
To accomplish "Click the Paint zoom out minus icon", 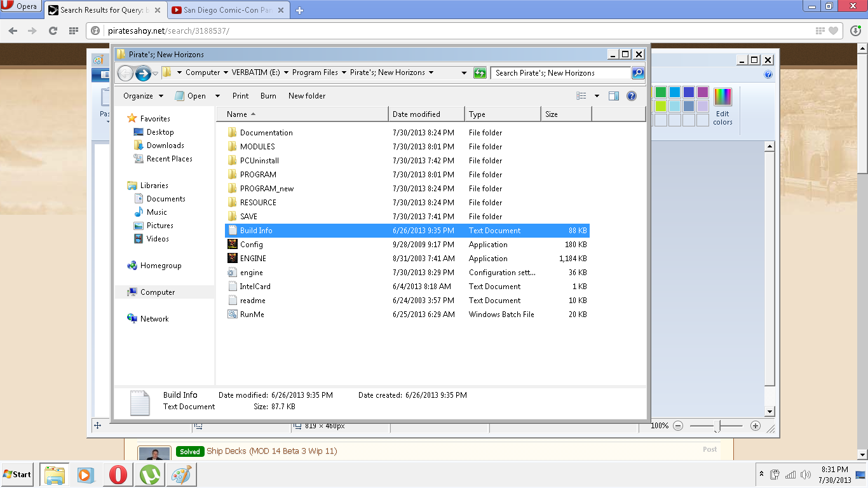I will point(678,426).
